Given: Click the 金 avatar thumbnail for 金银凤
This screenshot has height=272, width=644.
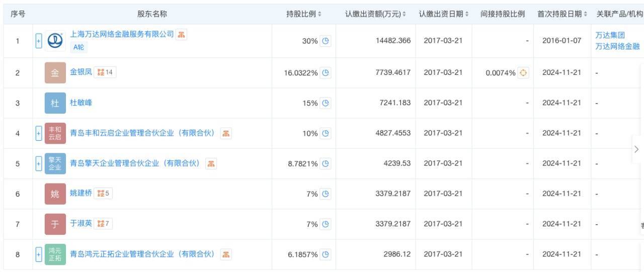Looking at the screenshot, I should tap(55, 73).
